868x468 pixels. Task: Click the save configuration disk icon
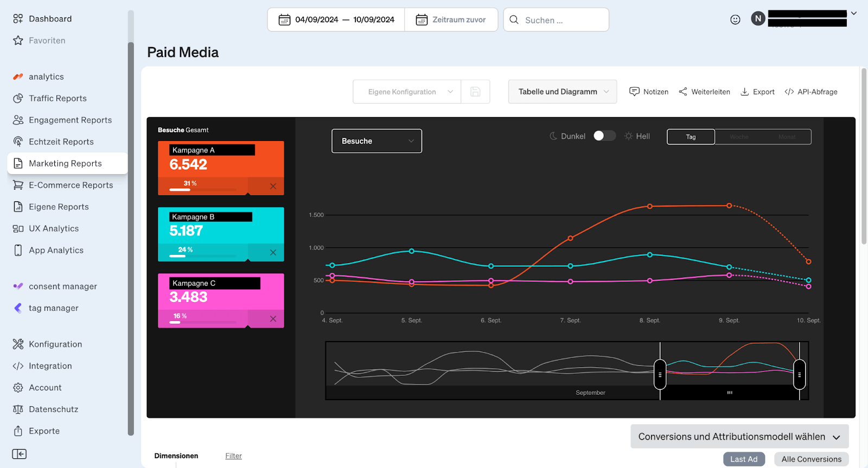(475, 92)
